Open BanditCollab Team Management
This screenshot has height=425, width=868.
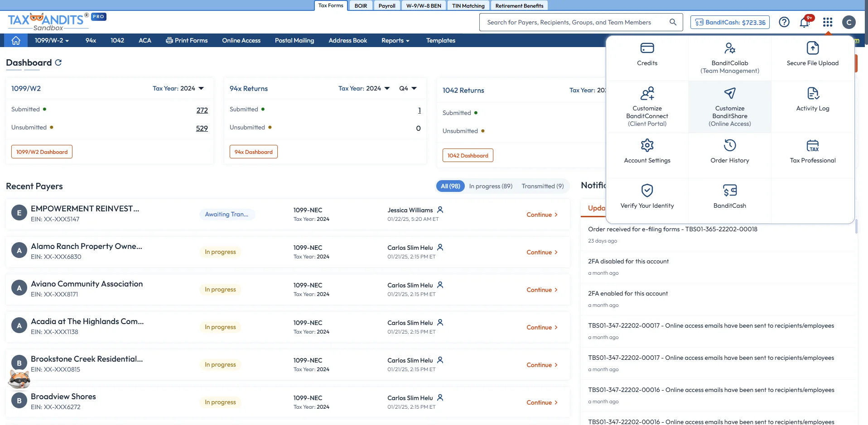coord(729,58)
